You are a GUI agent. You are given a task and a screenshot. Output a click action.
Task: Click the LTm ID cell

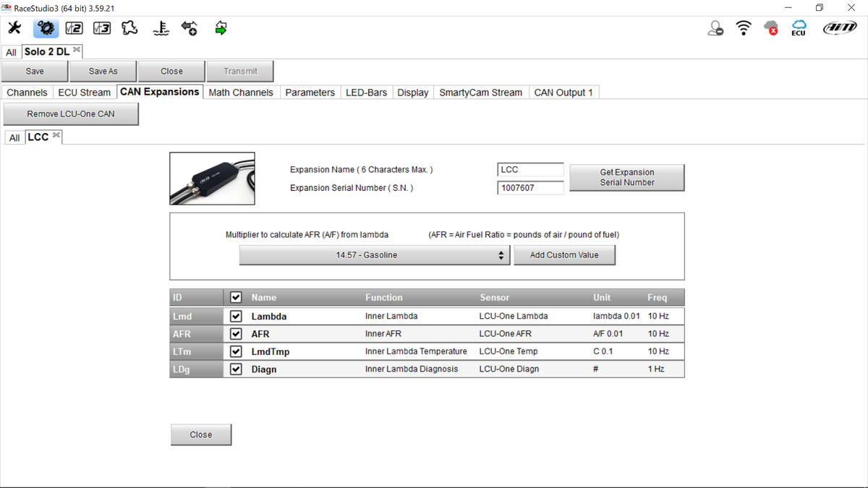coord(196,351)
